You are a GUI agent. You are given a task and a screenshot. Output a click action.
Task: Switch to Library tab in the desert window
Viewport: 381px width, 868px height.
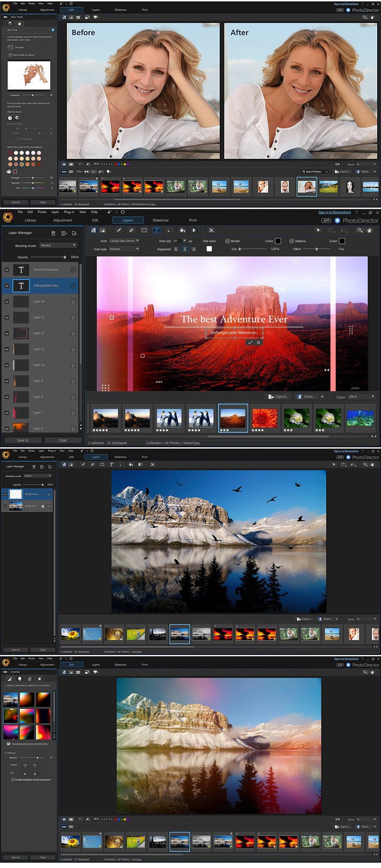point(30,220)
